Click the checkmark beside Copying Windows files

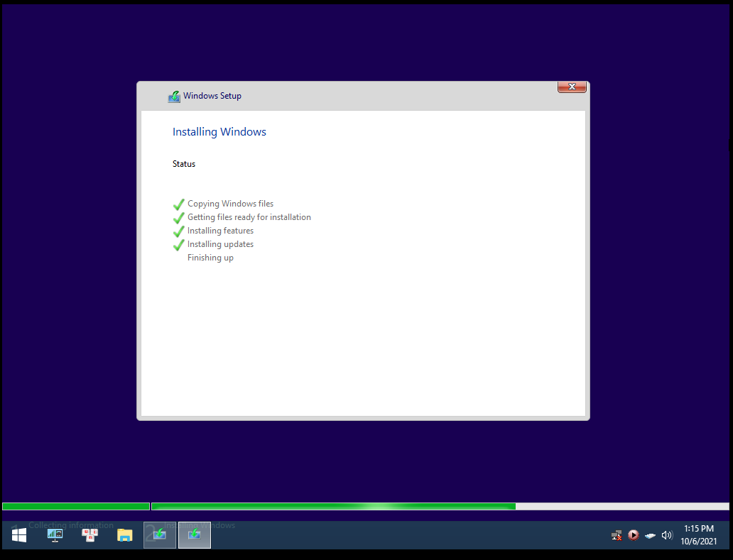pos(178,204)
